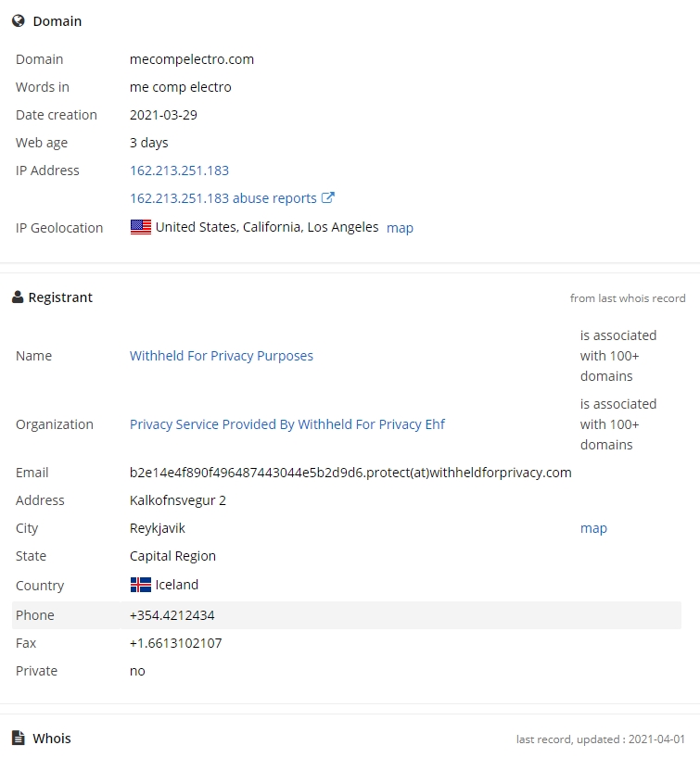Open the map link in Reykjavik row
Screen dimensions: 700x758
click(x=593, y=528)
